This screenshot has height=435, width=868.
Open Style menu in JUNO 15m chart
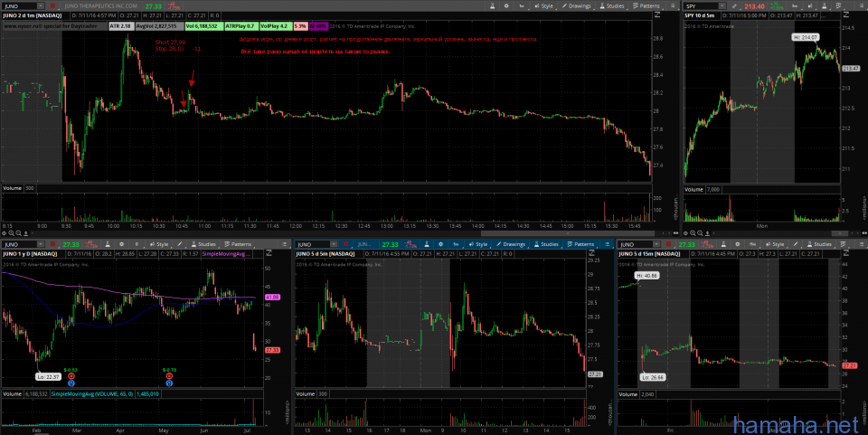click(x=775, y=244)
